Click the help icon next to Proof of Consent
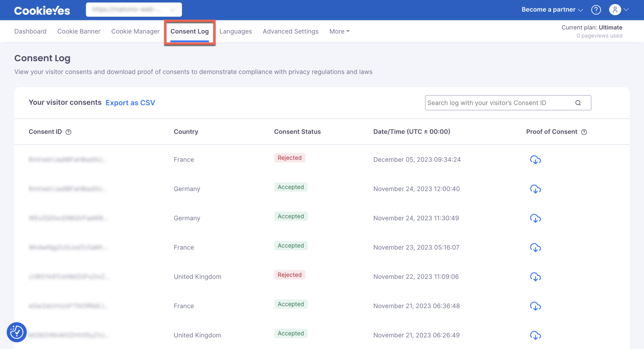644x349 pixels. 584,132
